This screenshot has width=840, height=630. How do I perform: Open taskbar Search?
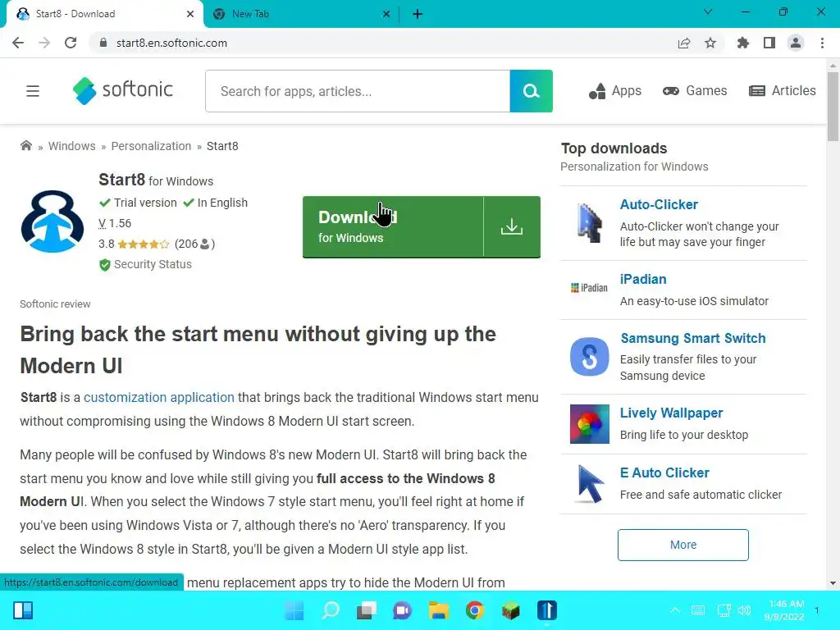[x=331, y=610]
